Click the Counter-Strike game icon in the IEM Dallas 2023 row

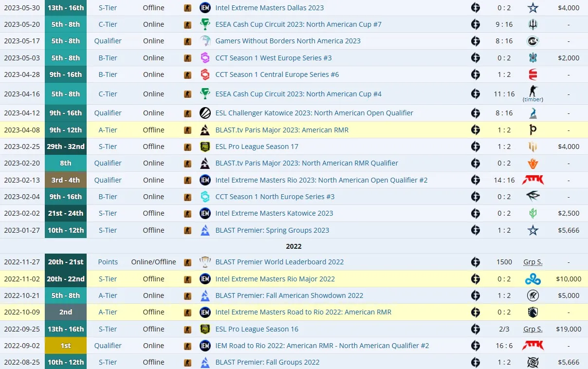(187, 8)
